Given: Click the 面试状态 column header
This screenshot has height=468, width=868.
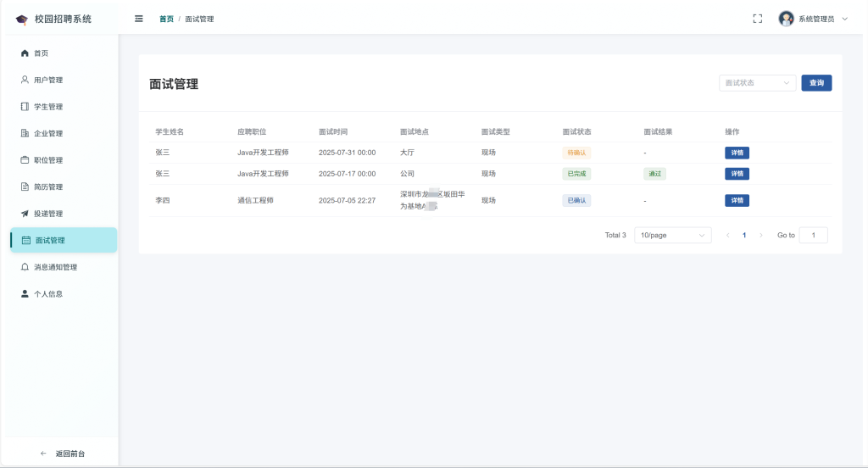Looking at the screenshot, I should coord(576,131).
